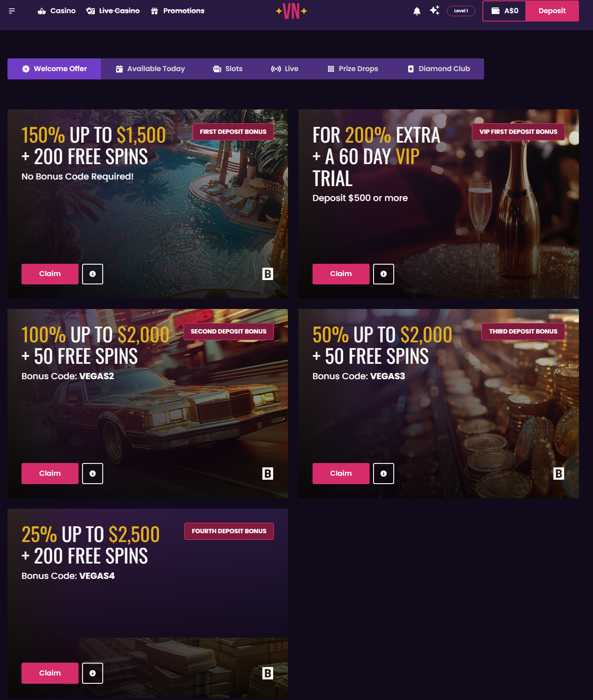Open info for Third Deposit Bonus
The image size is (593, 700).
click(384, 474)
